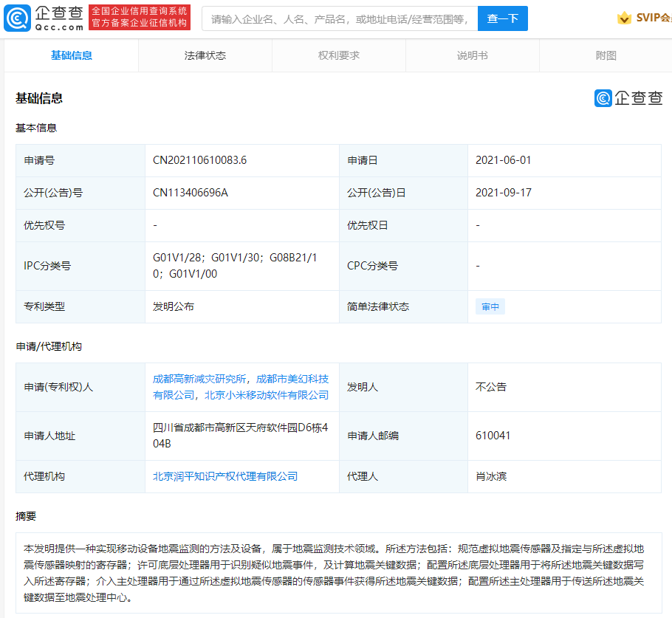
Task: Select the 基础信息 tab
Action: tap(71, 55)
